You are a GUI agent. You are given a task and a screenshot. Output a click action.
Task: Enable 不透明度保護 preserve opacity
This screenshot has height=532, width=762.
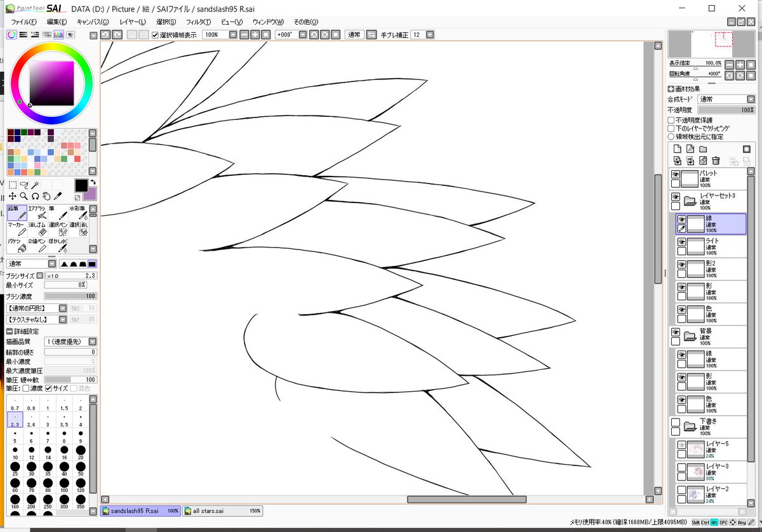pyautogui.click(x=671, y=120)
